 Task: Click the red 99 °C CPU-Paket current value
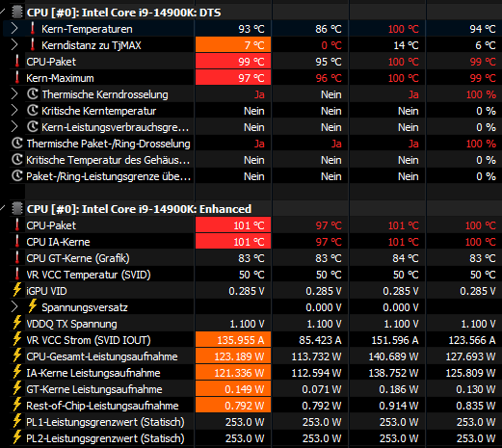[233, 62]
